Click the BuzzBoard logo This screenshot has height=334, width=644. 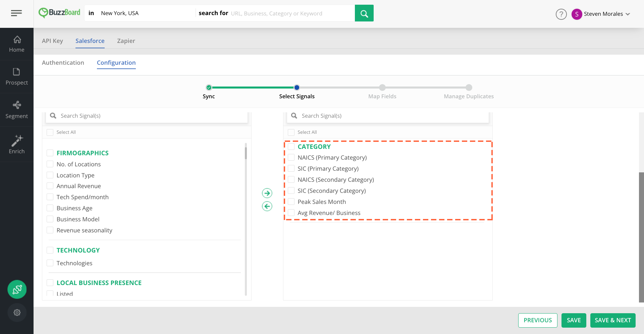(x=59, y=13)
